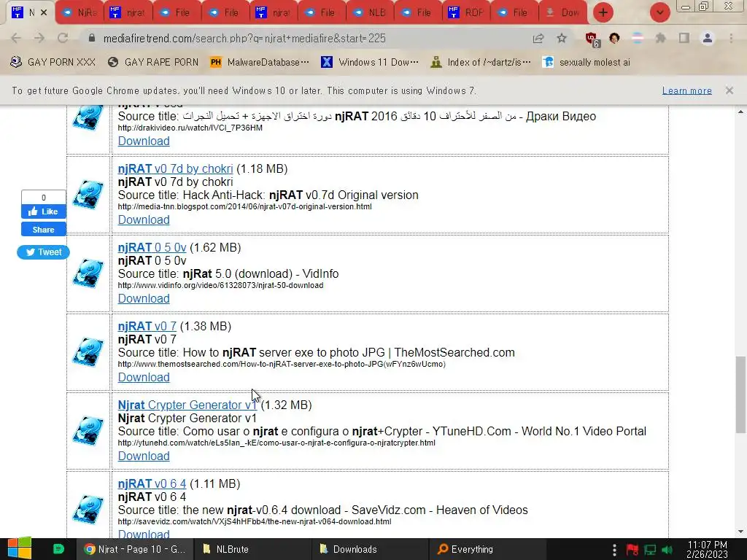Click the disk icon beside njRAT v0 6 4
The image size is (747, 560).
click(88, 510)
